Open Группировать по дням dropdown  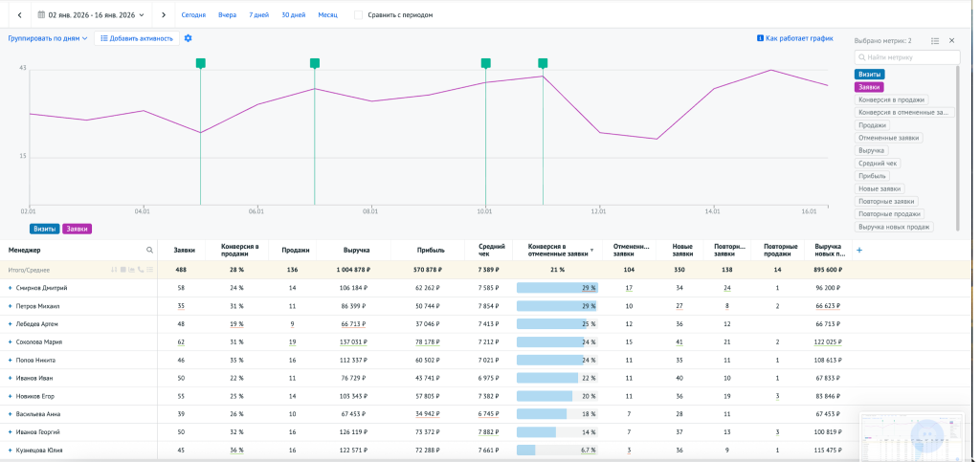coord(48,38)
